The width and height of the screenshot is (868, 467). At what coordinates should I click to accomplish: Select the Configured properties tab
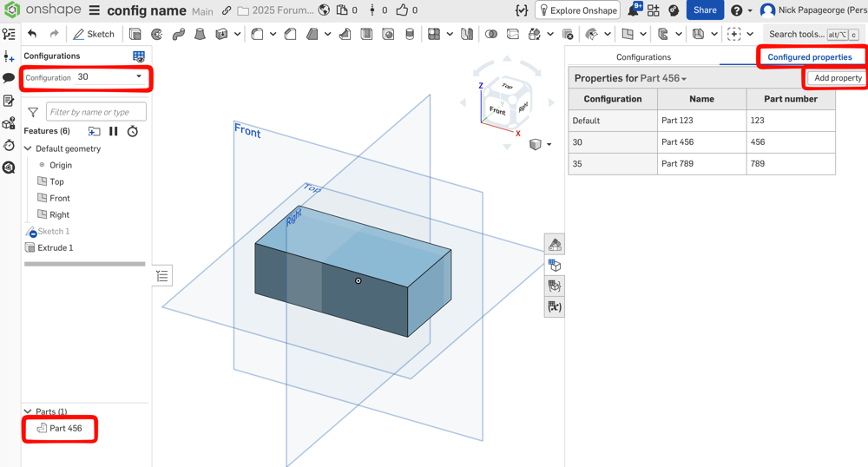(x=809, y=57)
